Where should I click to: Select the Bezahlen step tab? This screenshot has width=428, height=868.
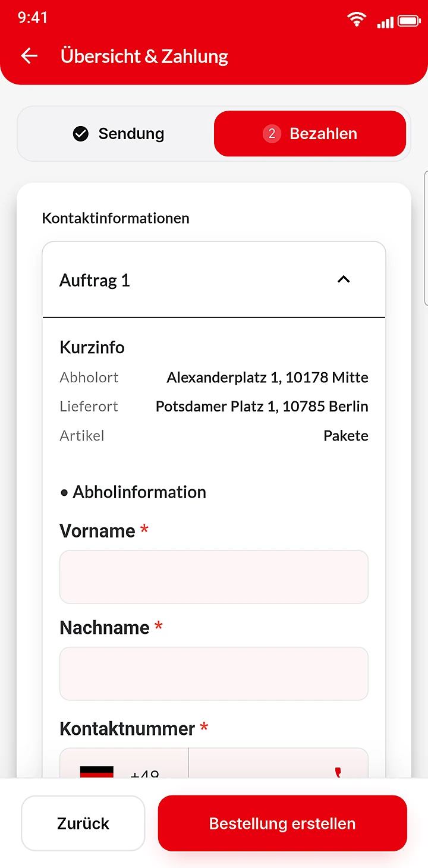310,134
